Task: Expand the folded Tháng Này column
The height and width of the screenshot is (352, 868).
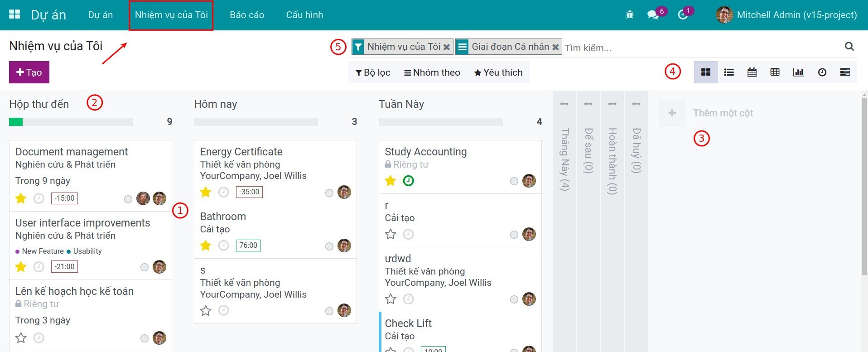Action: [x=564, y=159]
